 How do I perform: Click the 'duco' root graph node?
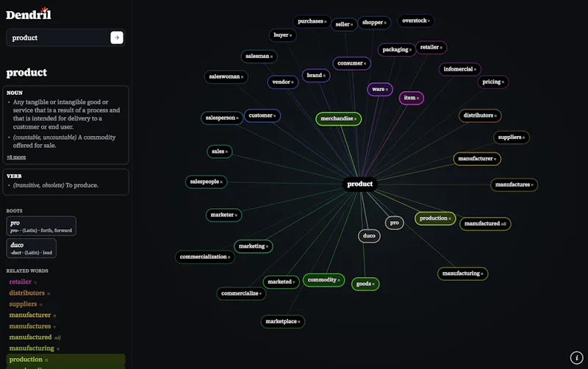click(x=369, y=236)
